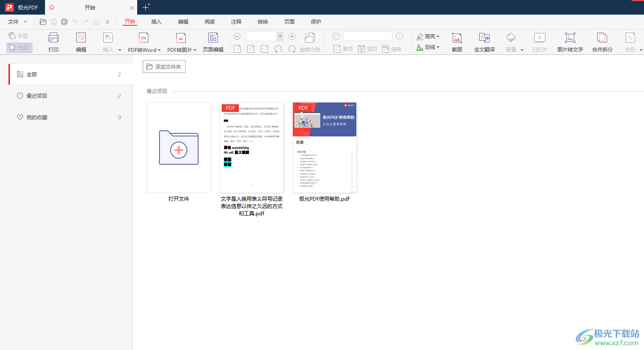The width and height of the screenshot is (644, 350).
Task: Click the quick-access printer icon
Action: coord(64,22)
